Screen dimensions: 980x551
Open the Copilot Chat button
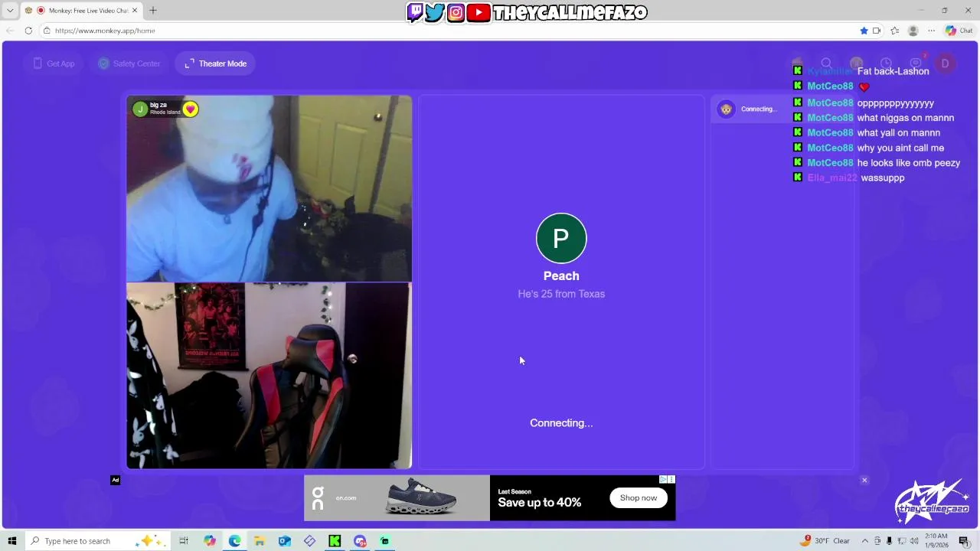point(959,31)
